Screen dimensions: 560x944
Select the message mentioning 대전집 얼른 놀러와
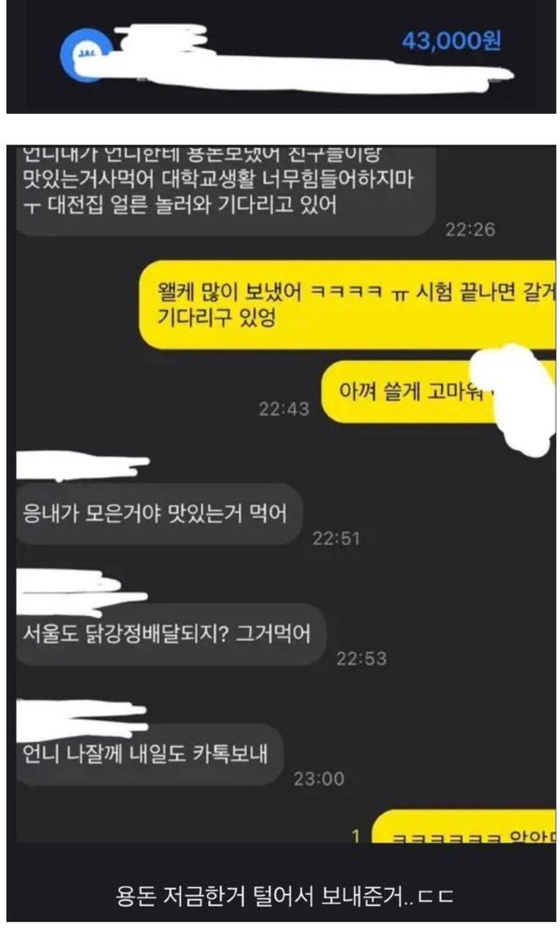pos(225,191)
